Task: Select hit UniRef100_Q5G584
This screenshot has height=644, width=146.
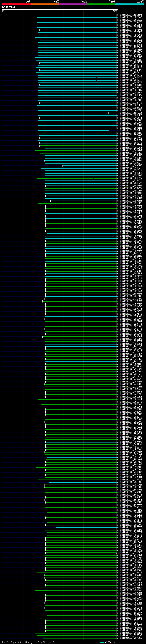Action: [x=131, y=608]
